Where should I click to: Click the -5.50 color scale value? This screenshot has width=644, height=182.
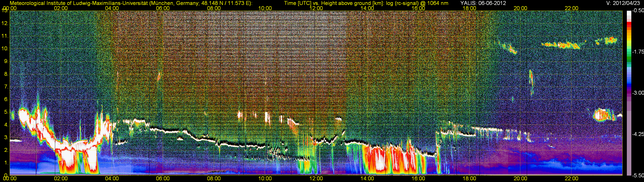tap(638, 175)
